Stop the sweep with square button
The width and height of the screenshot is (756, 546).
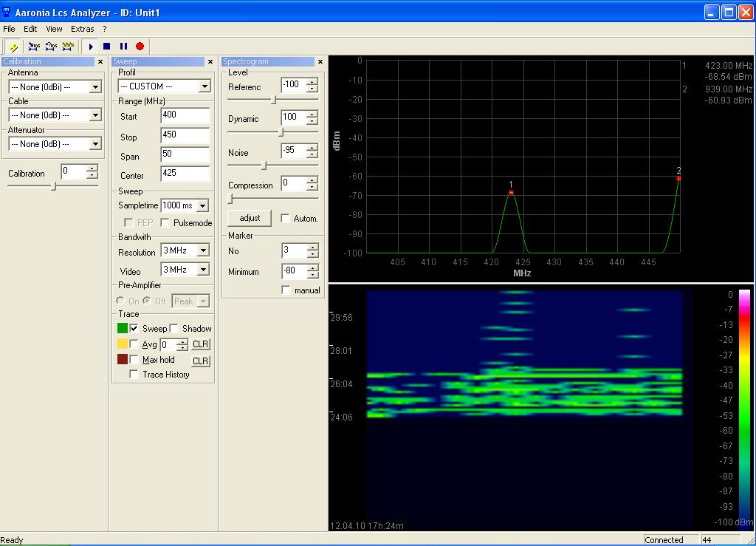pyautogui.click(x=107, y=47)
